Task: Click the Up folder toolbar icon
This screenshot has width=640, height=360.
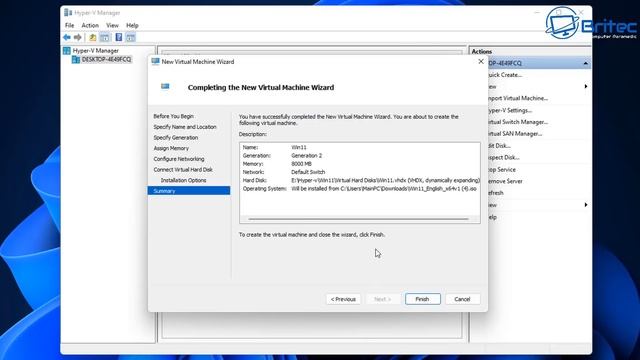Action: click(93, 38)
